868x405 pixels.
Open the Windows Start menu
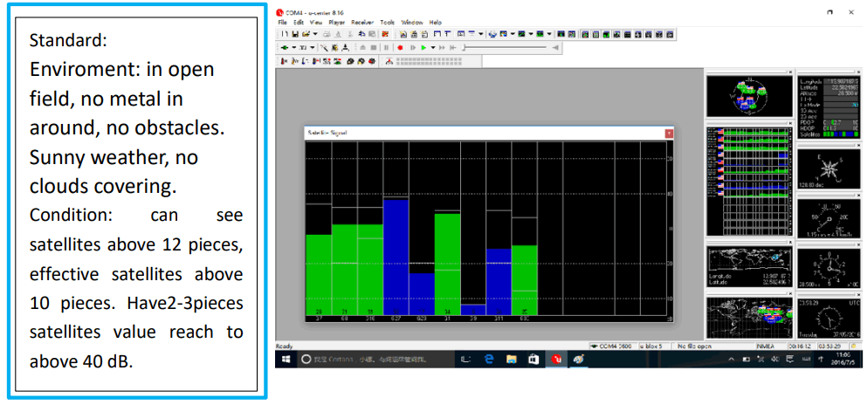pyautogui.click(x=286, y=359)
